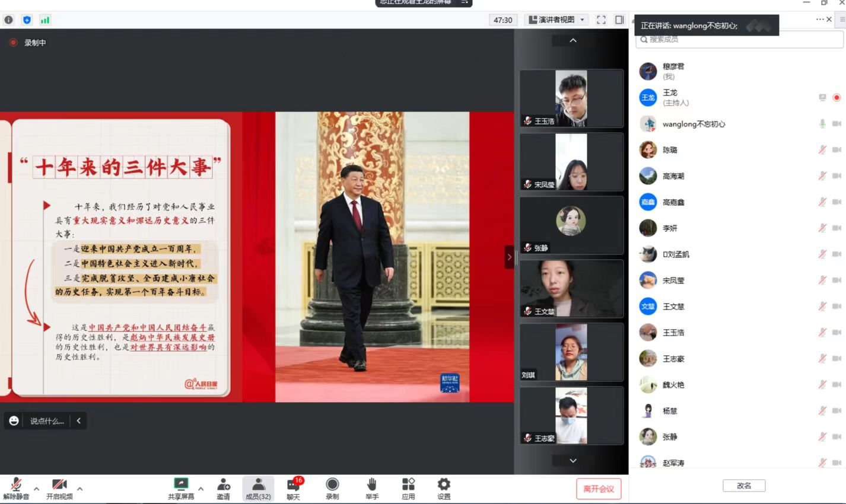Open the 聊天 chat icon
Viewport: 846px width, 504px height.
(293, 485)
